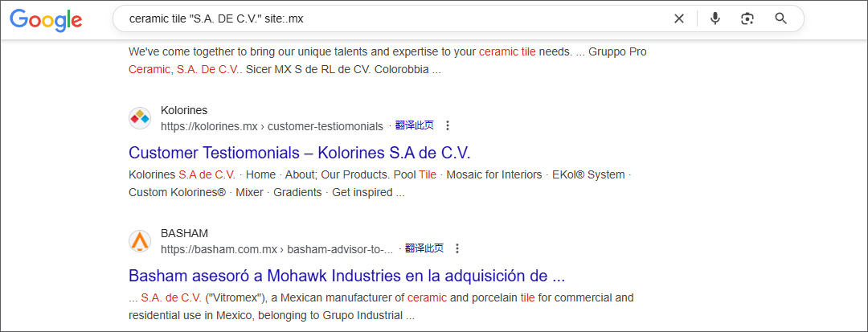Open Customer Testiomonials – Kolorines result

(x=300, y=153)
